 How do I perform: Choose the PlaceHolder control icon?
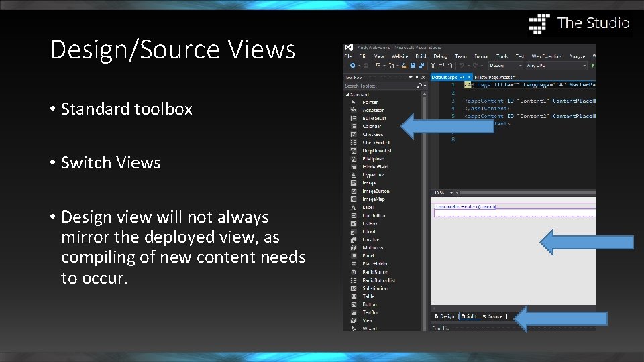(x=354, y=264)
